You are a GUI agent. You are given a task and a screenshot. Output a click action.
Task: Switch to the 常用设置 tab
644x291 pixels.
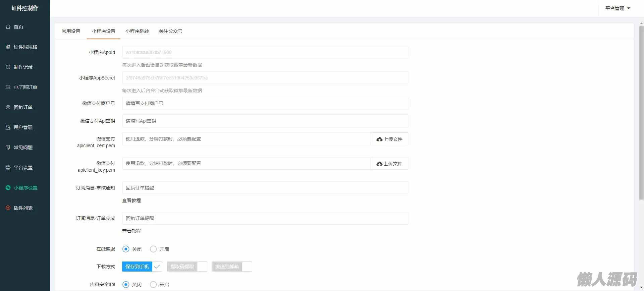[x=71, y=31]
